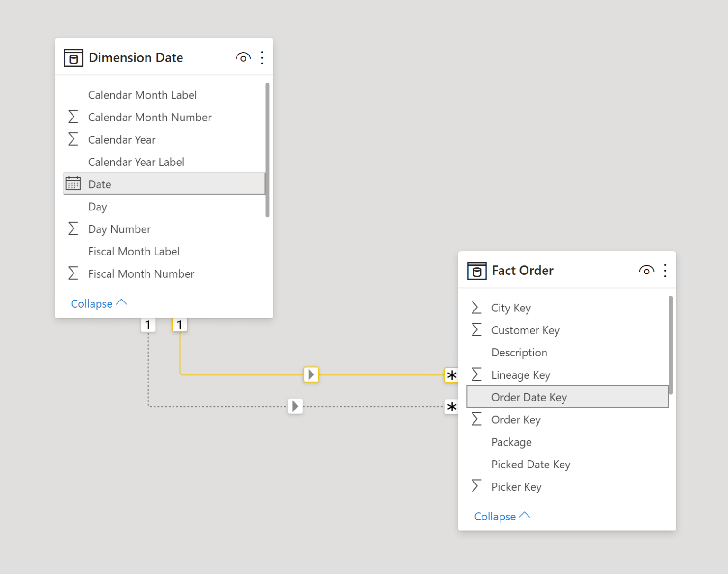Select the Order Date Key field
Image resolution: width=728 pixels, height=574 pixels.
[x=529, y=397]
